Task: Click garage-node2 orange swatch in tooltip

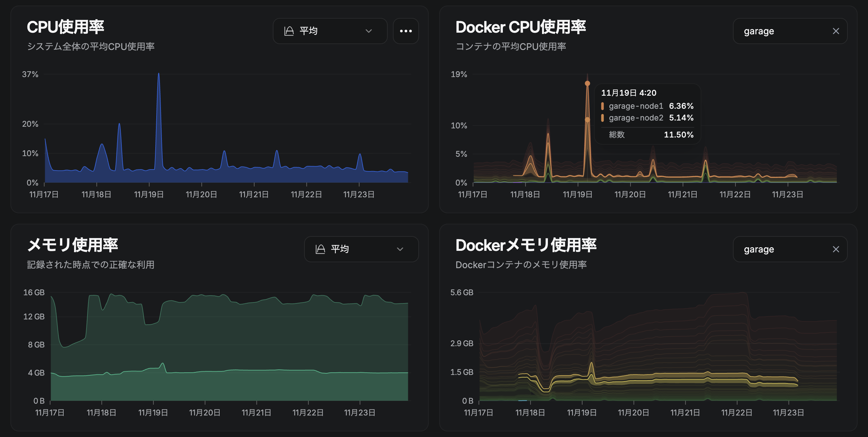Action: click(602, 118)
